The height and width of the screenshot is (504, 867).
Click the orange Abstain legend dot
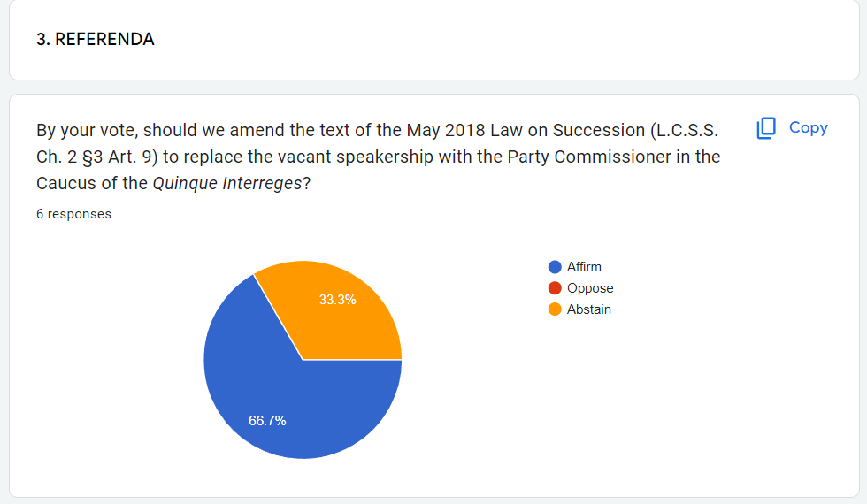555,309
